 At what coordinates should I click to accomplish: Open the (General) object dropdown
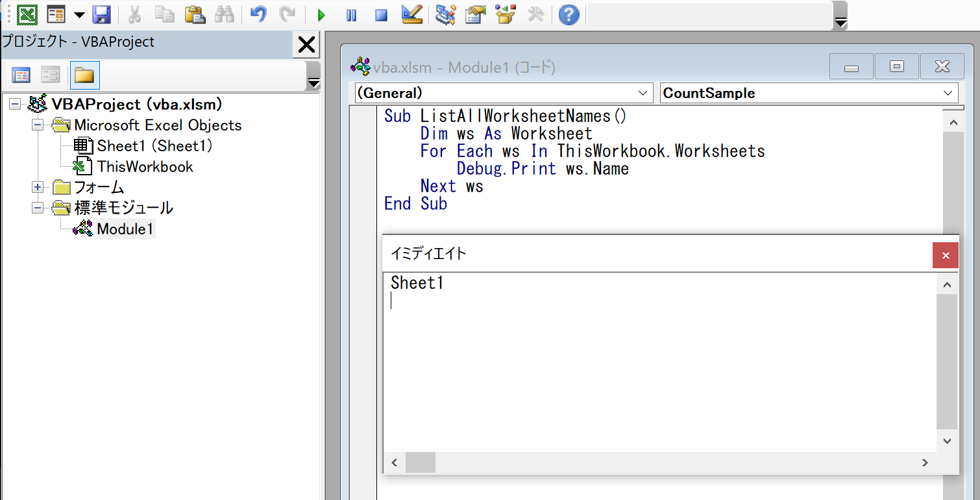tap(643, 94)
